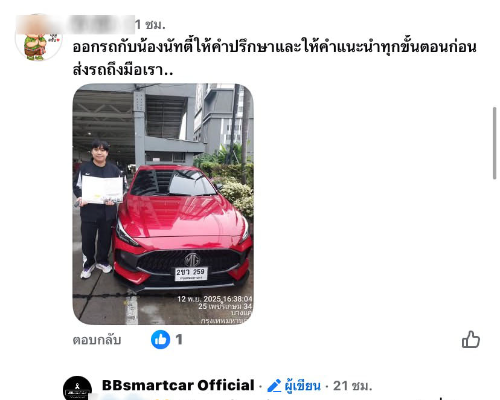The height and width of the screenshot is (400, 500).
Task: Click the ผู้เขียน author label
Action: point(303,386)
